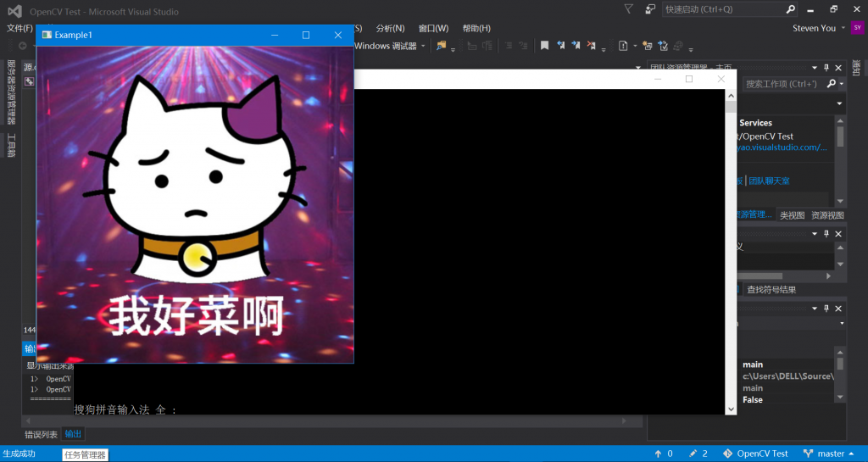Open the 帮助(H) menu
This screenshot has height=462, width=868.
476,28
